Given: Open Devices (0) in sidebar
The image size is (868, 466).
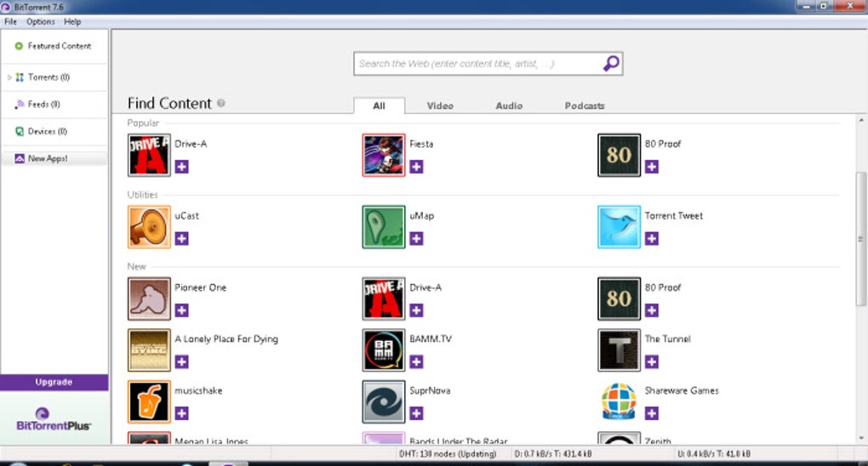Looking at the screenshot, I should [47, 131].
